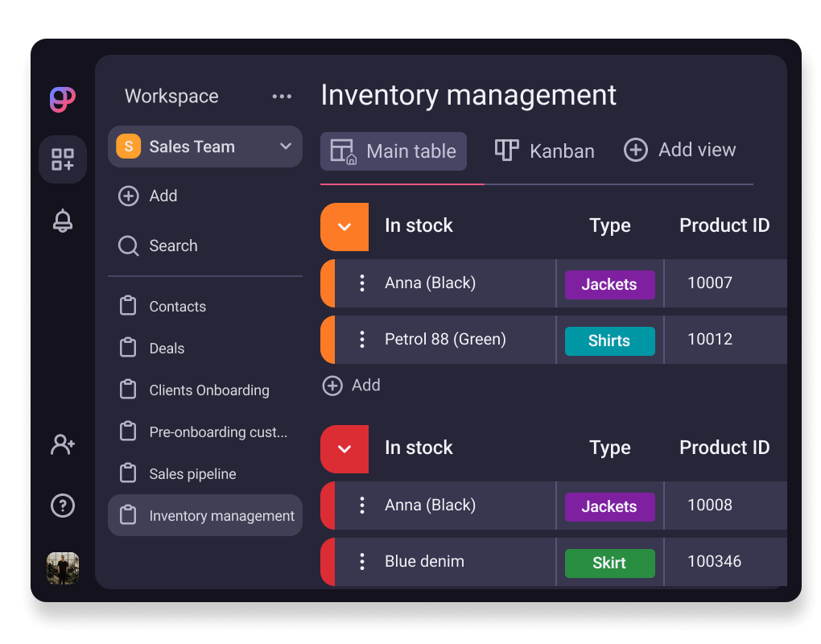Click the invite user icon

pyautogui.click(x=63, y=444)
